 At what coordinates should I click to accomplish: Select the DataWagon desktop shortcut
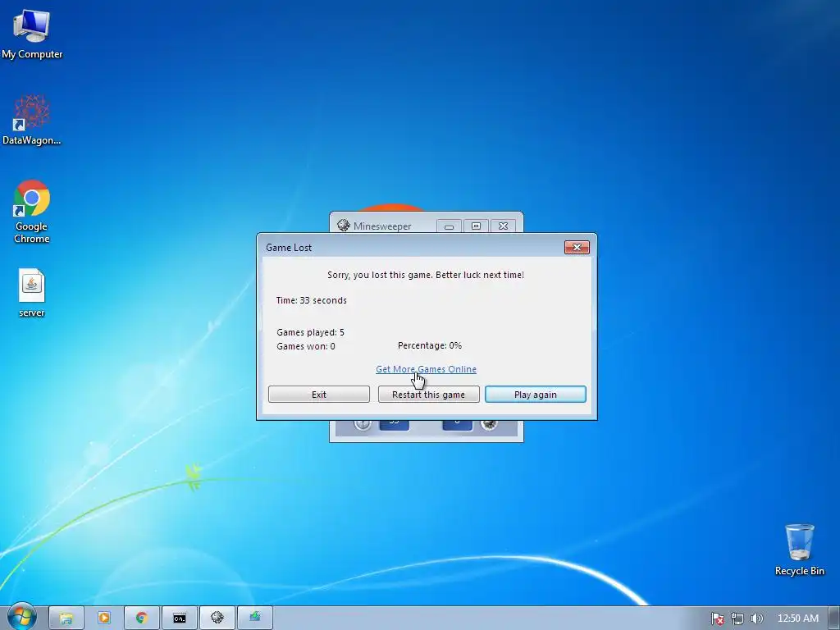pyautogui.click(x=32, y=120)
